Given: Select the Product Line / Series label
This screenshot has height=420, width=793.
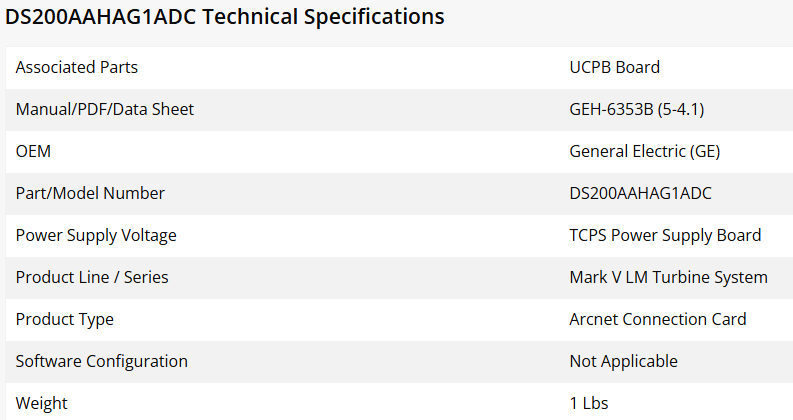Looking at the screenshot, I should point(92,277).
